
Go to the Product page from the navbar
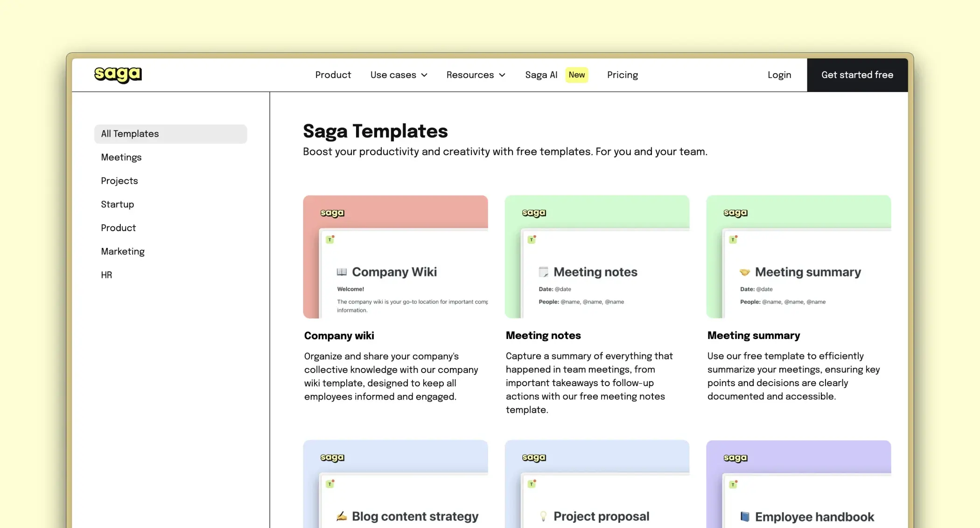[333, 75]
